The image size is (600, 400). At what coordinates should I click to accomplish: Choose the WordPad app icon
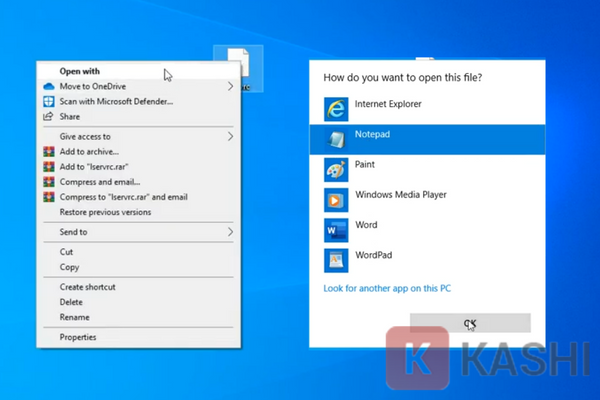point(333,258)
